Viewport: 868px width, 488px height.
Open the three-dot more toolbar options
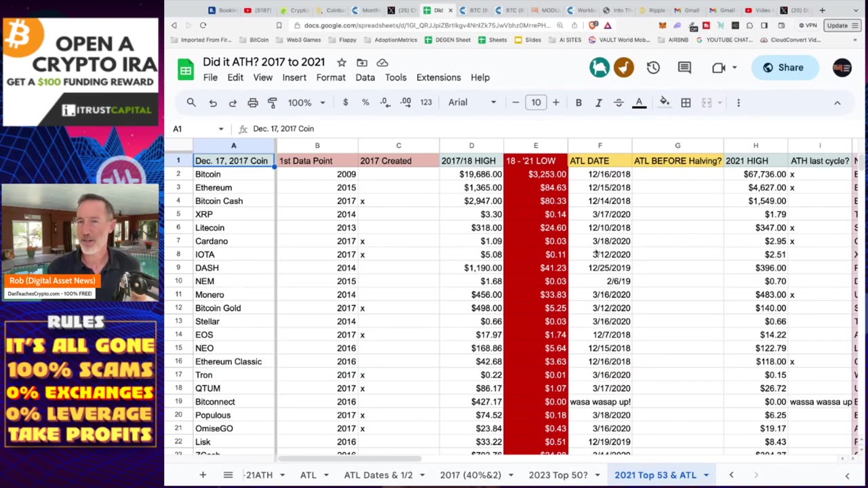click(x=738, y=102)
